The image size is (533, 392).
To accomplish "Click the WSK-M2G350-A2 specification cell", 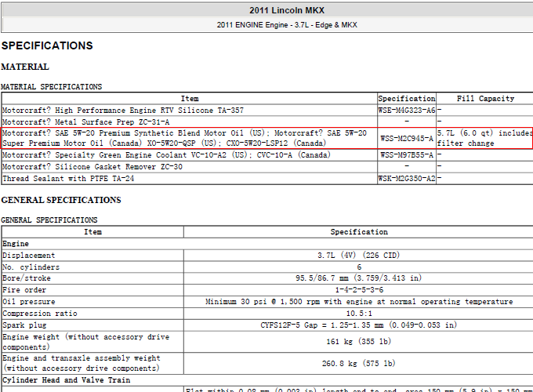I will coord(407,179).
